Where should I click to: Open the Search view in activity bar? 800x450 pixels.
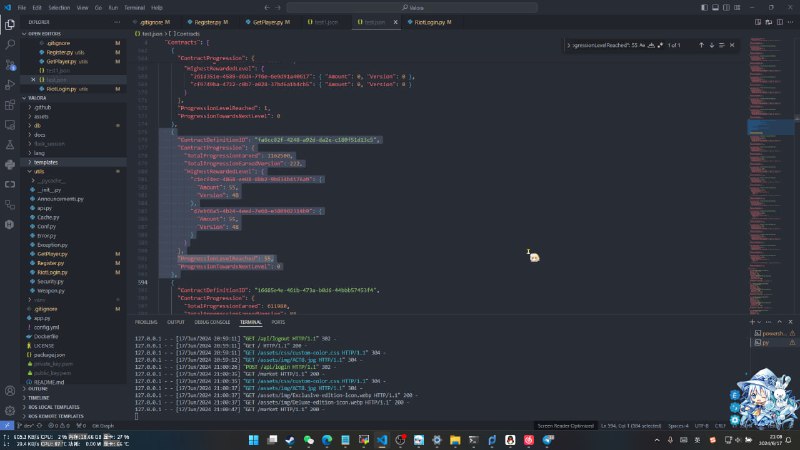point(10,42)
